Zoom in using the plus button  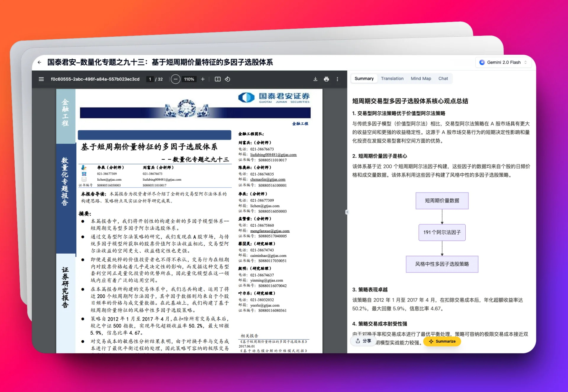point(203,79)
